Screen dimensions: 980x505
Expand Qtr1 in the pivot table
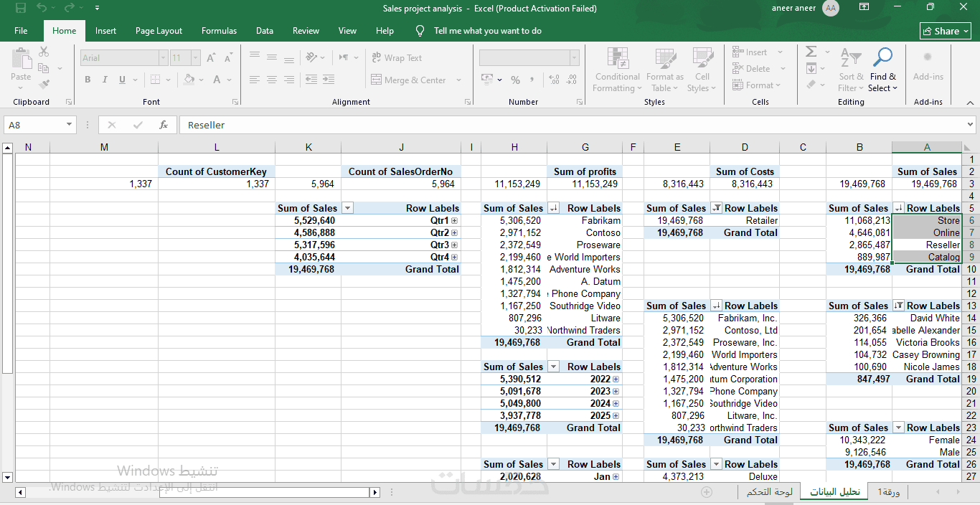454,221
